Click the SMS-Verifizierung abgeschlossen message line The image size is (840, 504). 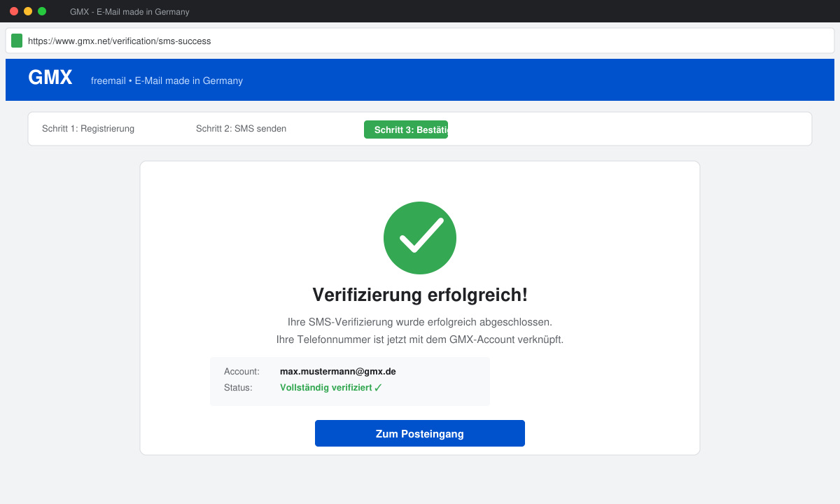pos(420,322)
